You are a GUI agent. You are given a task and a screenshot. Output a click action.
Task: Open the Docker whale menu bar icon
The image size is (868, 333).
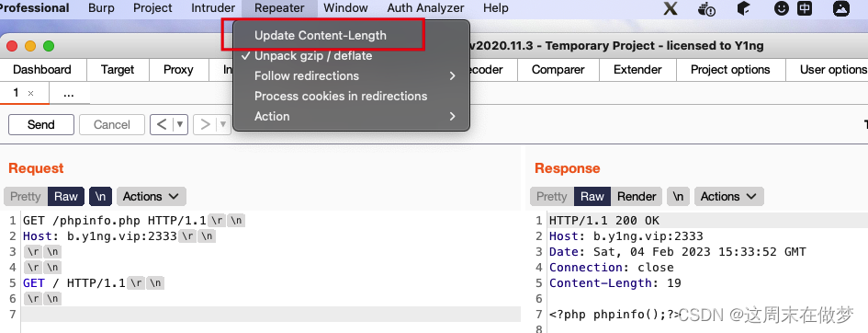click(x=707, y=8)
